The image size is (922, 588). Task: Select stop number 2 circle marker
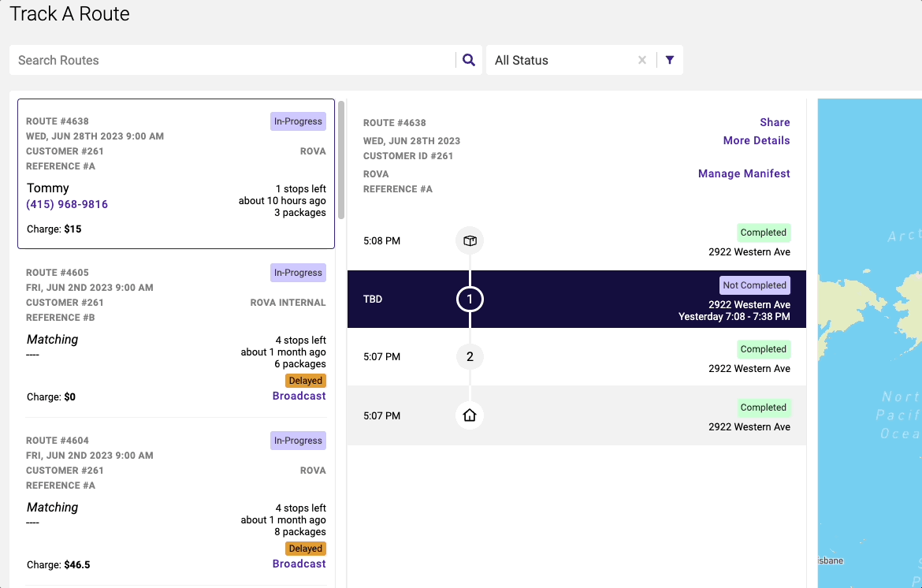coord(470,356)
